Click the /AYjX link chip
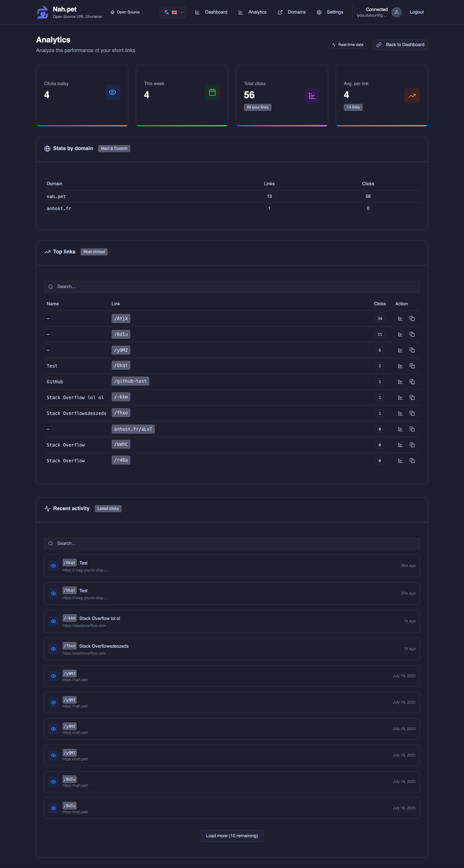The height and width of the screenshot is (868, 464). click(121, 318)
